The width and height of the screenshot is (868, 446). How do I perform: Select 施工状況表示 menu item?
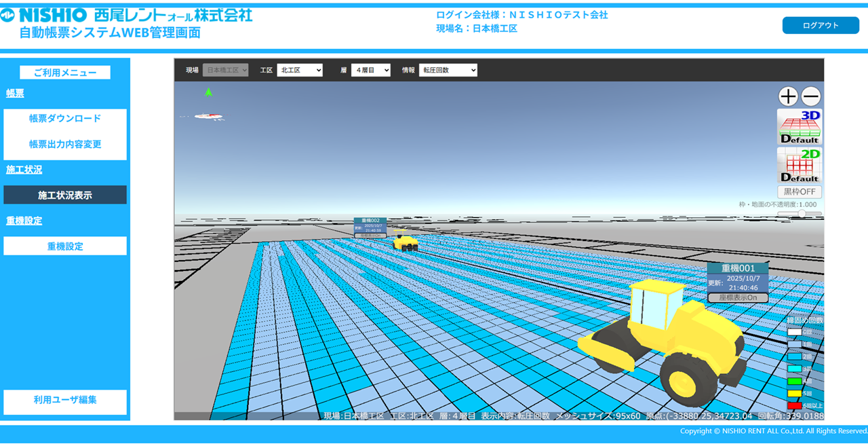click(65, 195)
